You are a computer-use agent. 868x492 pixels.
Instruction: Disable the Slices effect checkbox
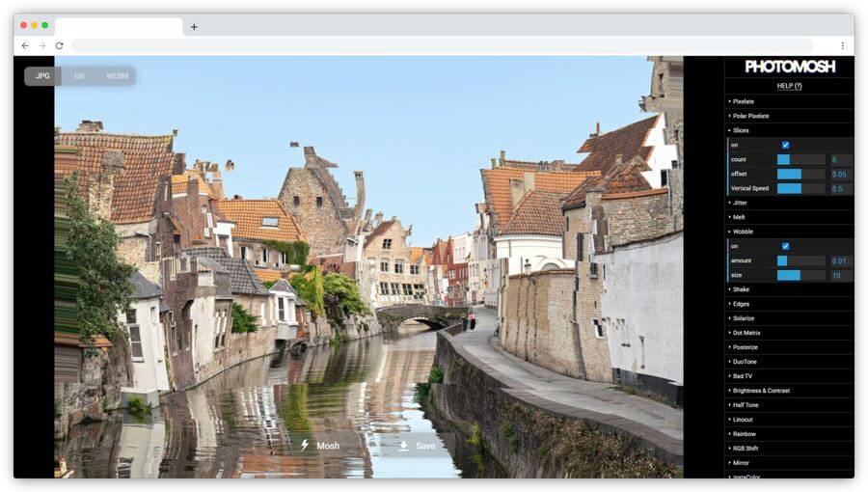tap(785, 145)
